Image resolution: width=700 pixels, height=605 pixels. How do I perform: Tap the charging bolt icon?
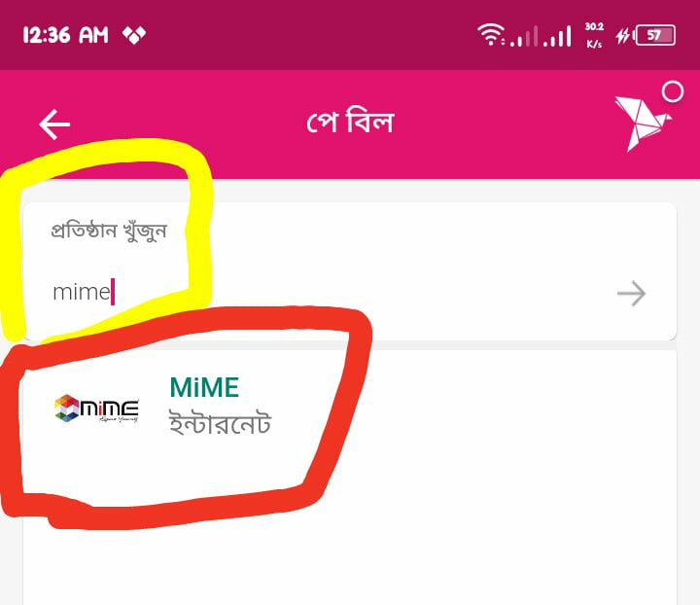pyautogui.click(x=623, y=36)
